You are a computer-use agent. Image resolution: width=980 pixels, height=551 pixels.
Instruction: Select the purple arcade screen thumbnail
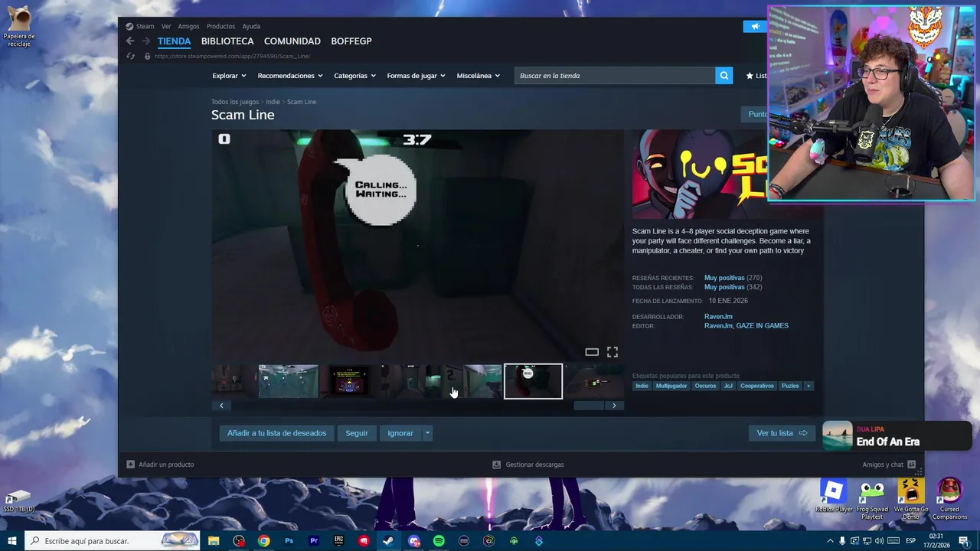[x=349, y=381]
